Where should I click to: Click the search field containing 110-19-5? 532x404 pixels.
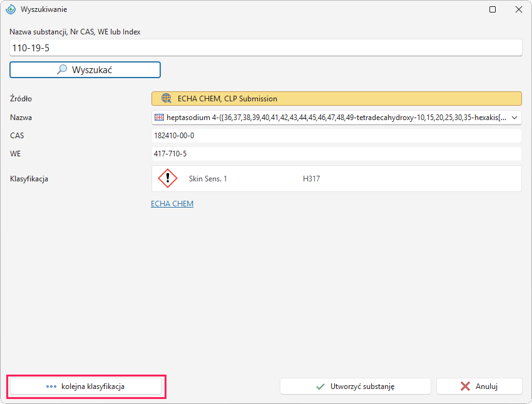click(265, 48)
